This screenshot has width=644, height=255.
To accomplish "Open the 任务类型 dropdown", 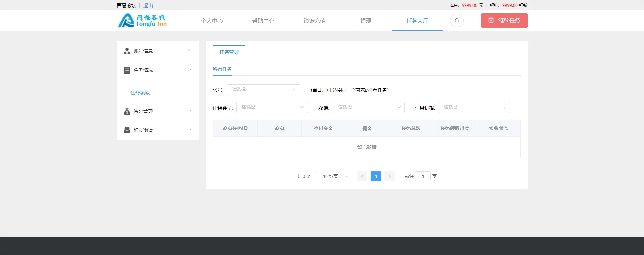I will coord(272,107).
